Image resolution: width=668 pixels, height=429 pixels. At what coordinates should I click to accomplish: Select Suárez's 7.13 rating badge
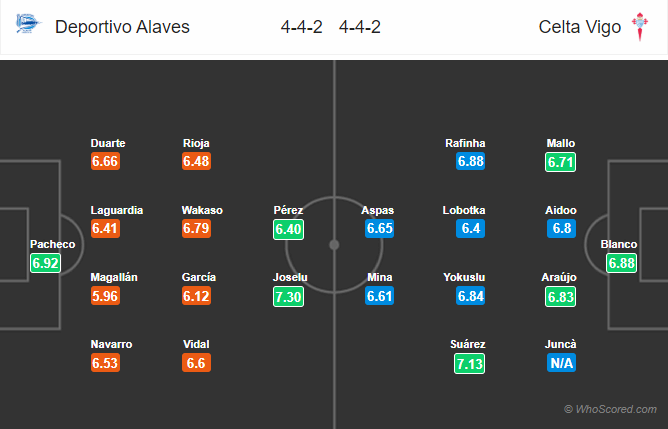(x=469, y=363)
